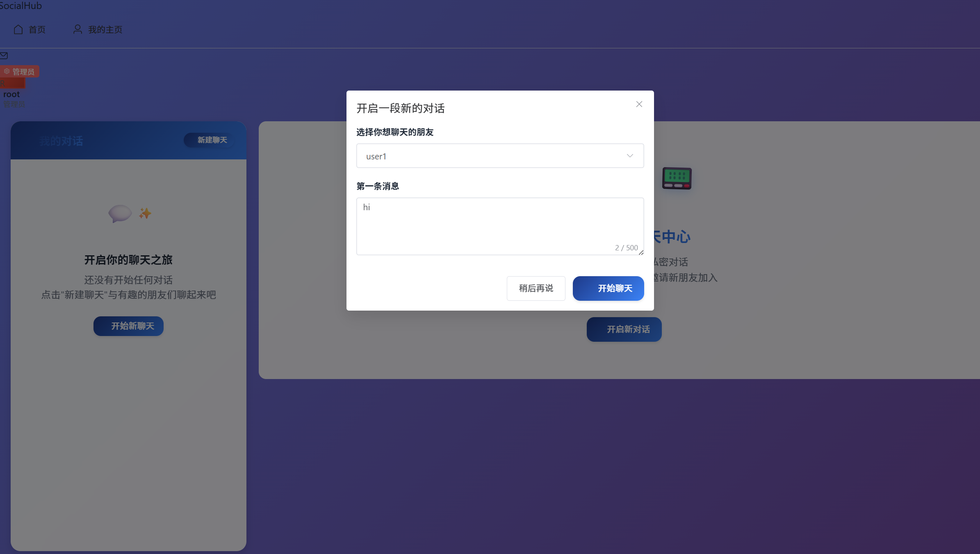Click the 2 / 500 character counter
Screen dimensions: 980x554
(626, 248)
